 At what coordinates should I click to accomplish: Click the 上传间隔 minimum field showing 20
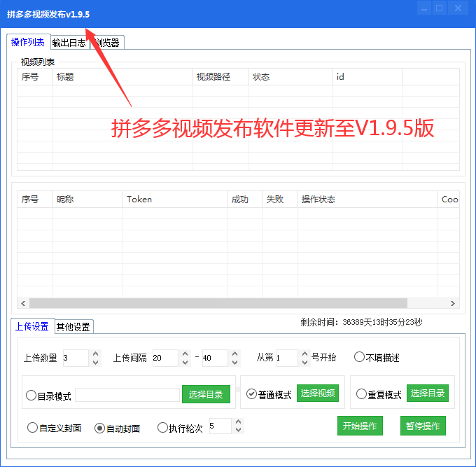click(165, 358)
